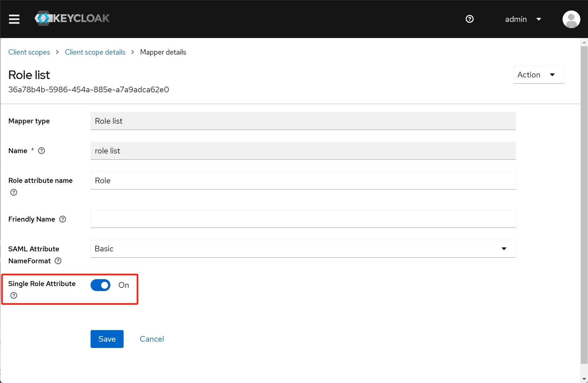The height and width of the screenshot is (383, 588).
Task: Show help for SAML Attribute NameFormat
Action: [58, 261]
